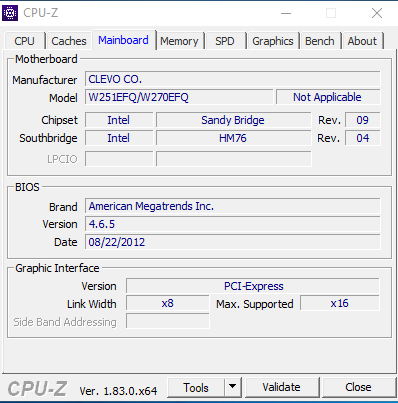Show the Graphics tab
The width and height of the screenshot is (398, 403).
(x=273, y=41)
